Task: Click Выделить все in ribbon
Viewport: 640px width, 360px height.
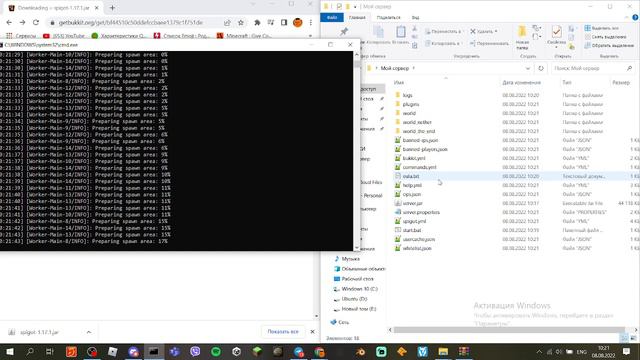Action: pyautogui.click(x=601, y=28)
